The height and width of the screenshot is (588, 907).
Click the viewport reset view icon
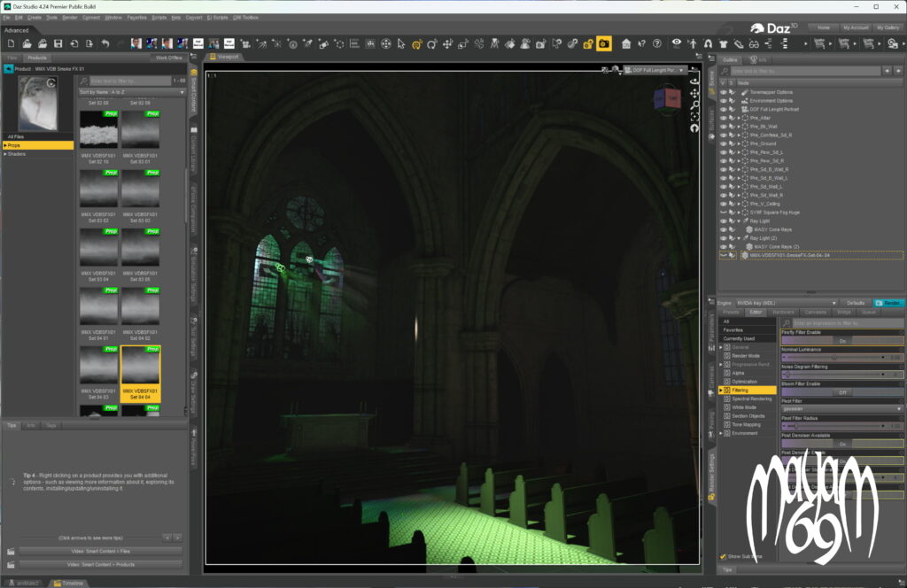tap(694, 128)
